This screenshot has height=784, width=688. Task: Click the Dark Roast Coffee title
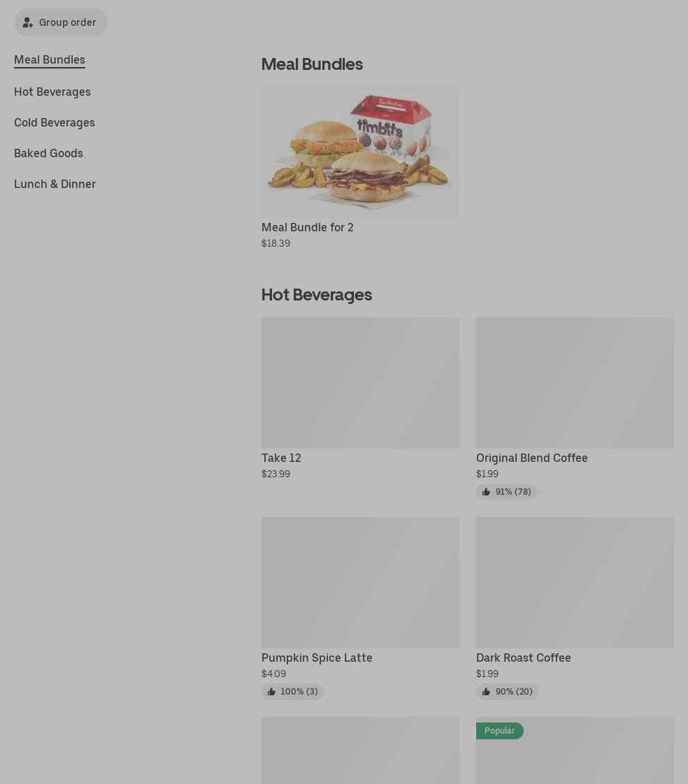click(524, 658)
